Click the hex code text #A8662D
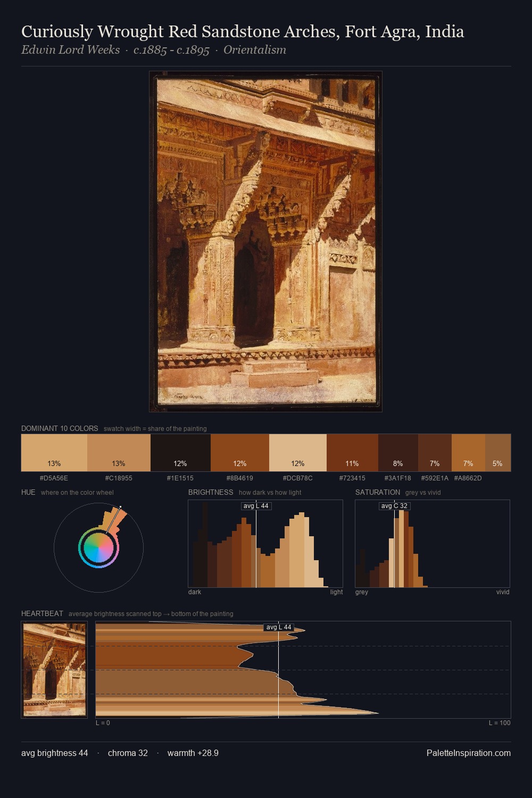This screenshot has height=798, width=532. click(468, 478)
